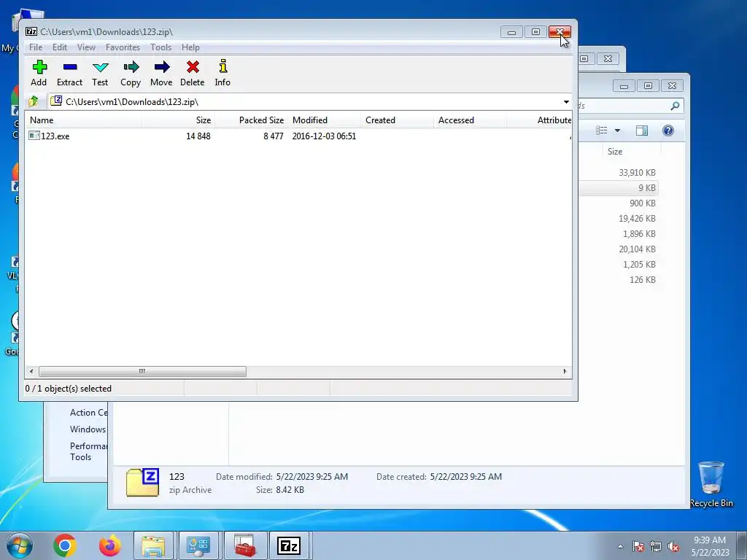Select the 19,426 KB file row
This screenshot has height=560, width=747.
pyautogui.click(x=637, y=218)
